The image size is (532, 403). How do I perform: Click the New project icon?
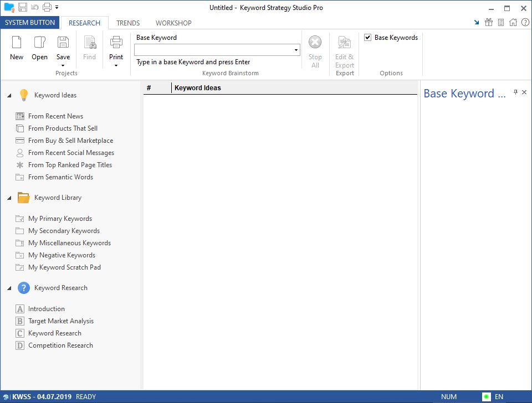coord(17,43)
